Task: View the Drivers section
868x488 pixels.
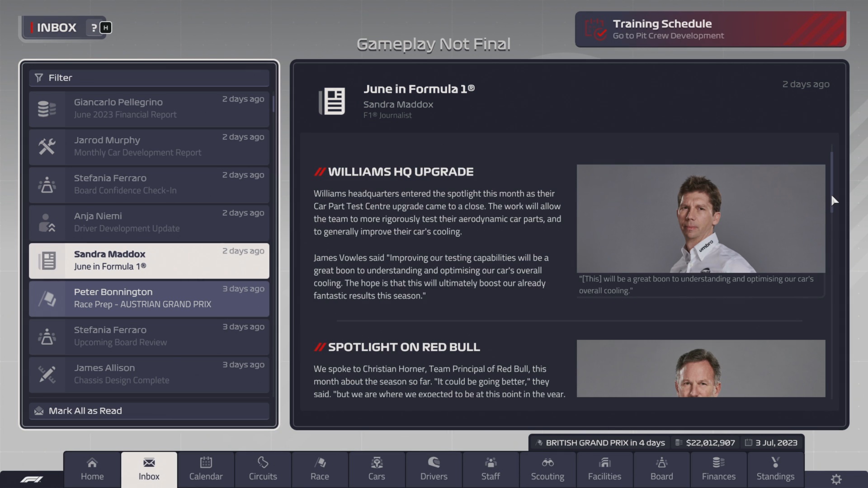Action: tap(434, 469)
